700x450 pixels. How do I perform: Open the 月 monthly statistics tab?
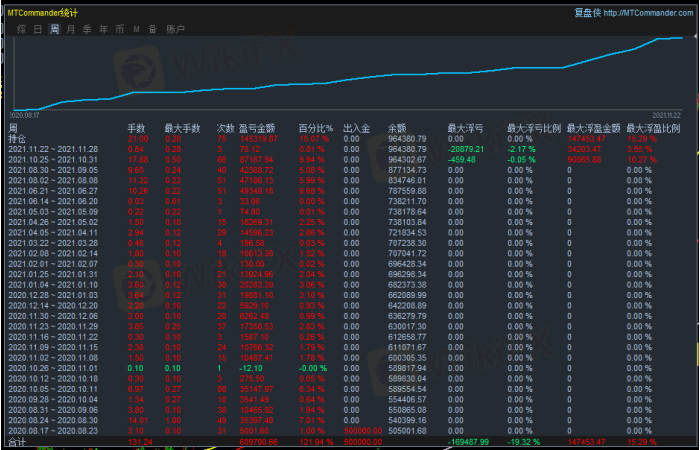click(x=70, y=30)
